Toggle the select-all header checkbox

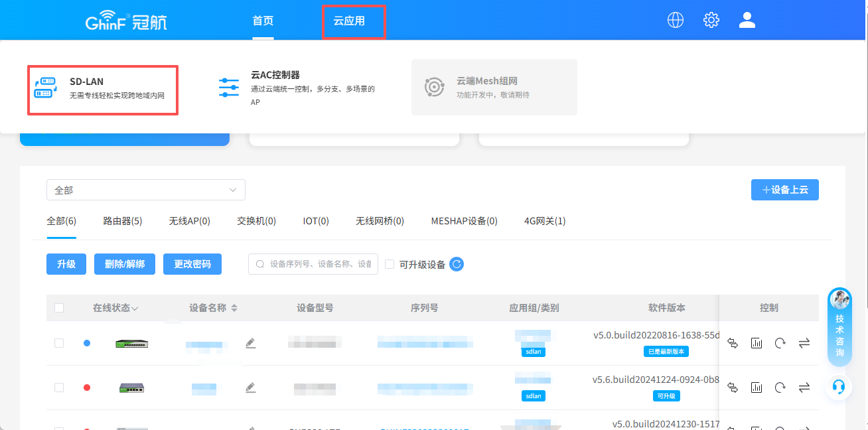(59, 308)
